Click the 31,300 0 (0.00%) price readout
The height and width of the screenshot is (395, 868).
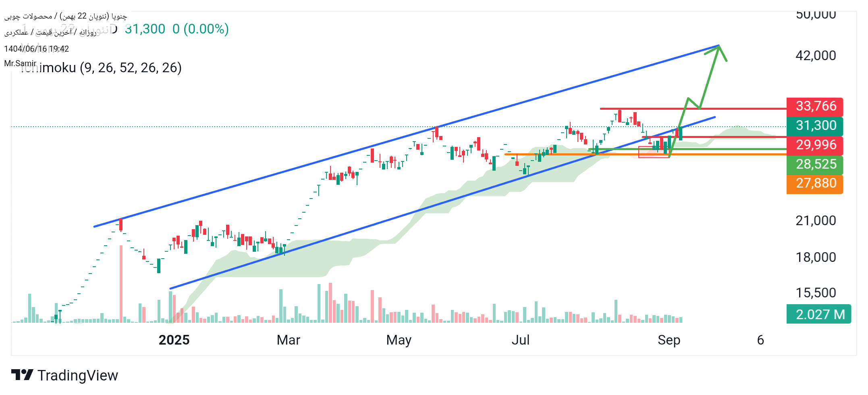tap(177, 29)
